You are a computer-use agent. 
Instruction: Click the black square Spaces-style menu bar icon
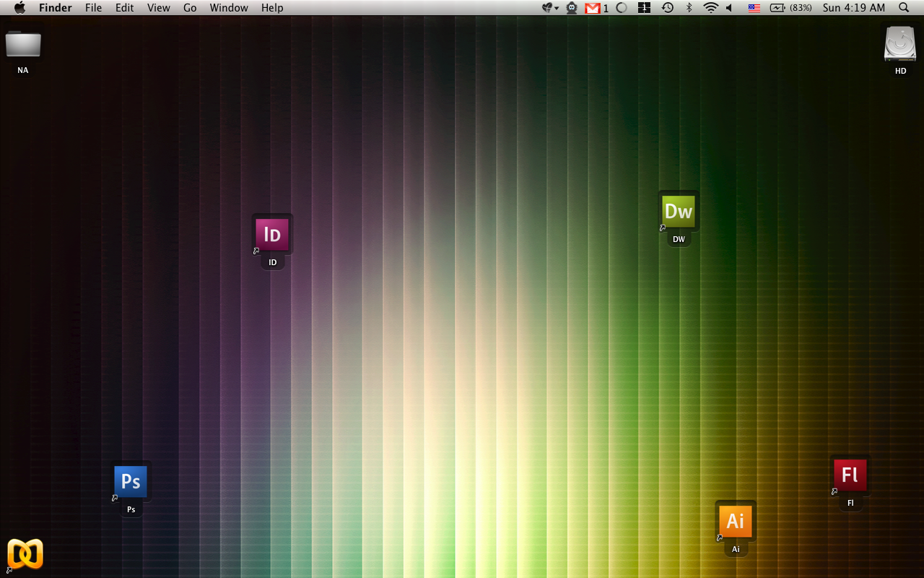(645, 8)
